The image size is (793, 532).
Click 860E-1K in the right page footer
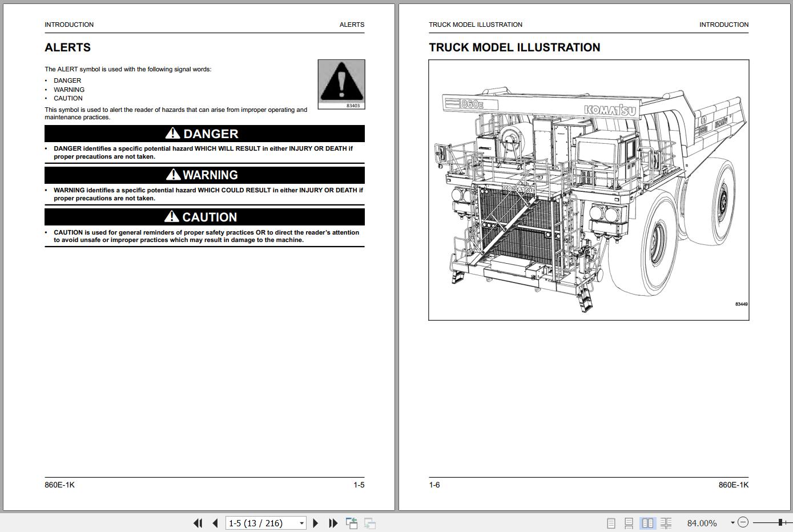click(x=734, y=485)
